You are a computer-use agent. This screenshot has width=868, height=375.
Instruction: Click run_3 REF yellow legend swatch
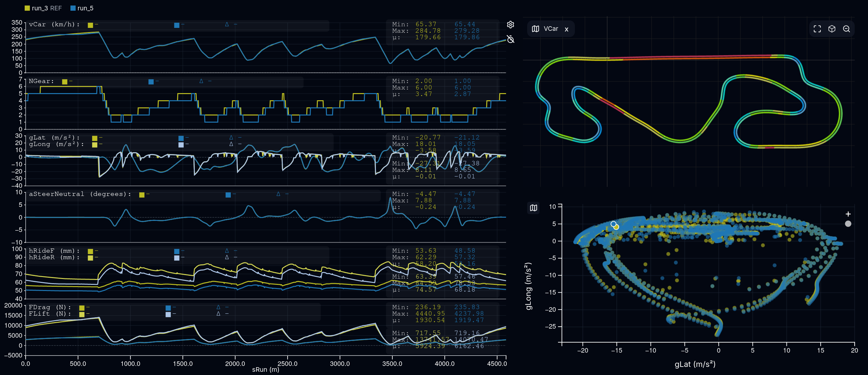(27, 8)
